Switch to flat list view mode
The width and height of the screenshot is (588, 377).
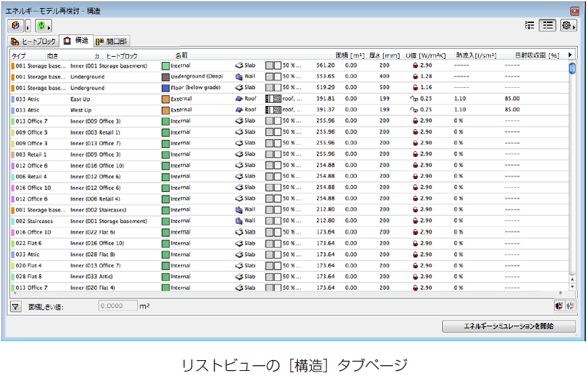547,25
